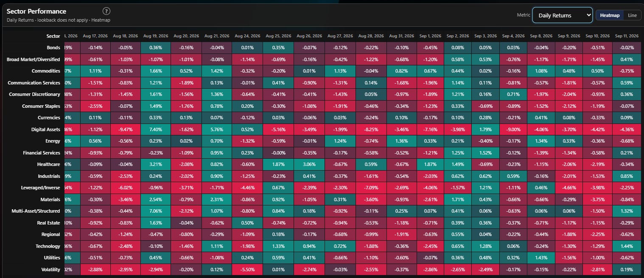Screen dimensions: 644x278
Task: Click the Sep 1, 2026 column header
Action: [x=430, y=36]
